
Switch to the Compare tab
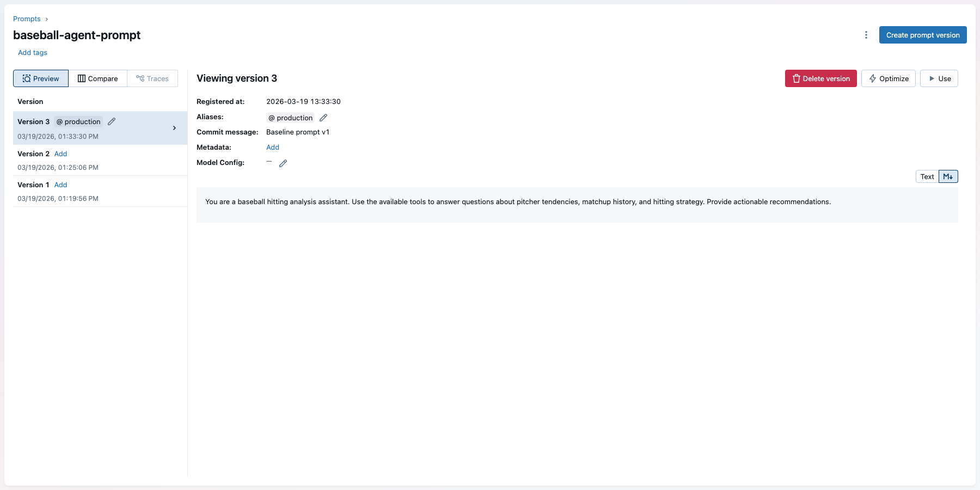tap(98, 78)
